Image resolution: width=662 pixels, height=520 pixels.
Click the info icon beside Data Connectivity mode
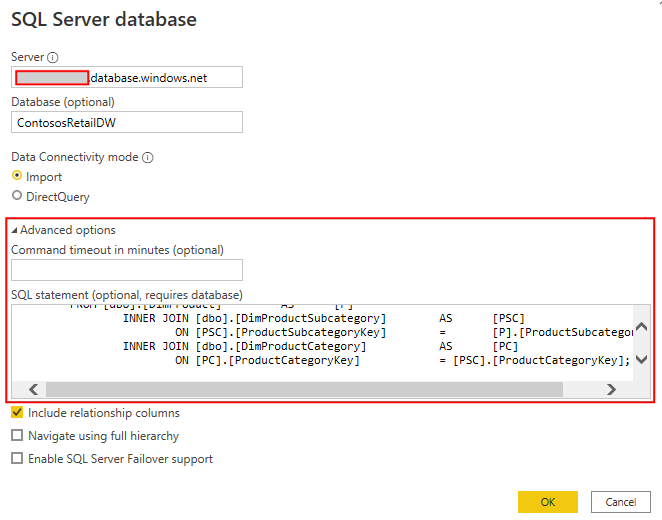point(147,157)
